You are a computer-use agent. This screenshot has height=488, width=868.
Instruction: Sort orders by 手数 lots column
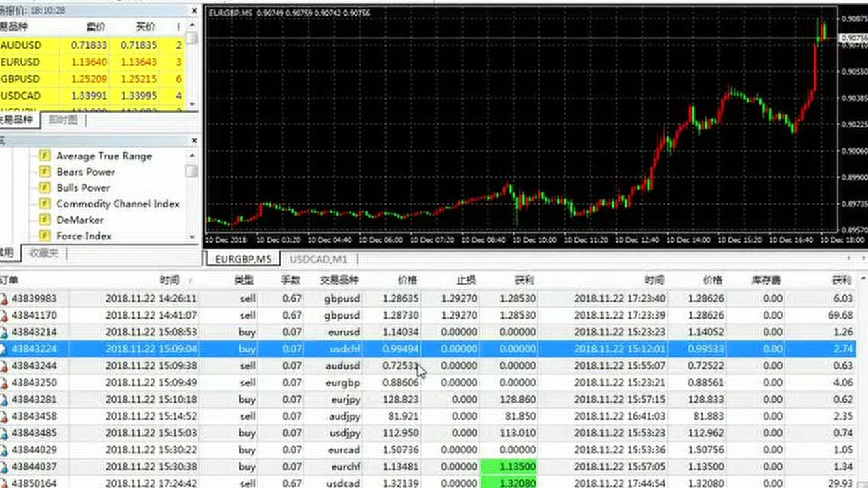[290, 280]
